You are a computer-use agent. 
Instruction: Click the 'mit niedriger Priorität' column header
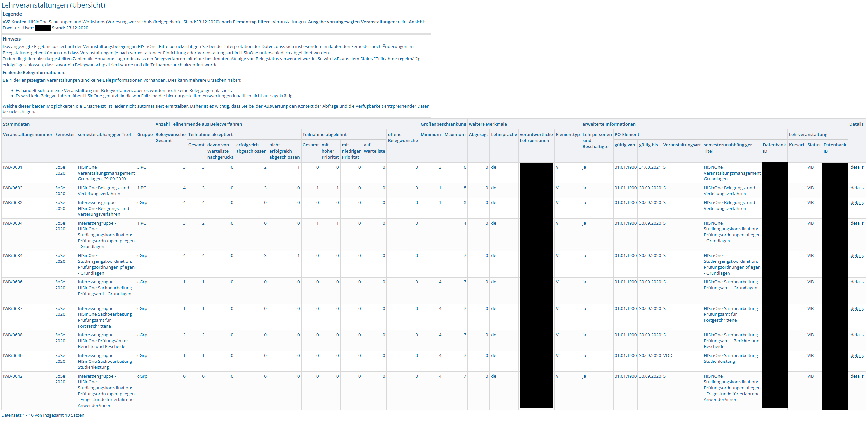coord(351,151)
